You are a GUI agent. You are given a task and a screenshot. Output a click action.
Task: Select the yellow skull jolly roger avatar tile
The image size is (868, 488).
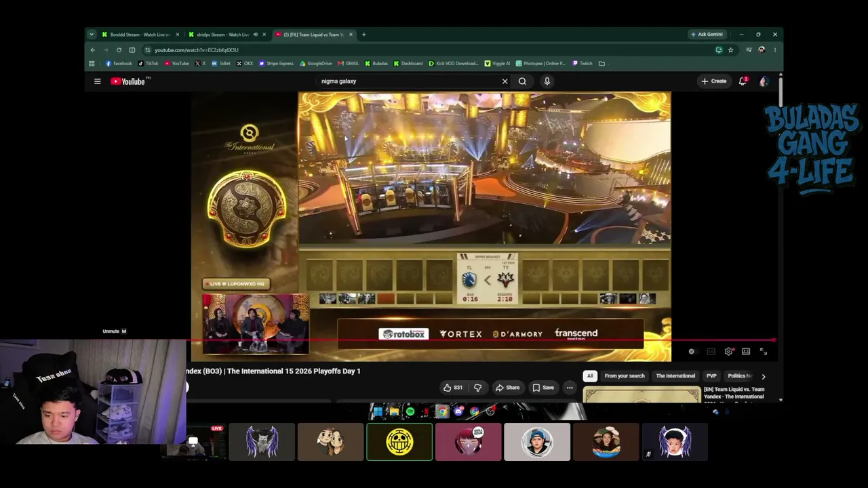(x=399, y=442)
